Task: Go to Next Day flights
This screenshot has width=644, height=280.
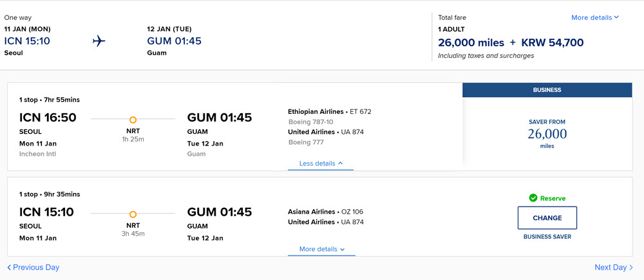Action: pos(614,268)
